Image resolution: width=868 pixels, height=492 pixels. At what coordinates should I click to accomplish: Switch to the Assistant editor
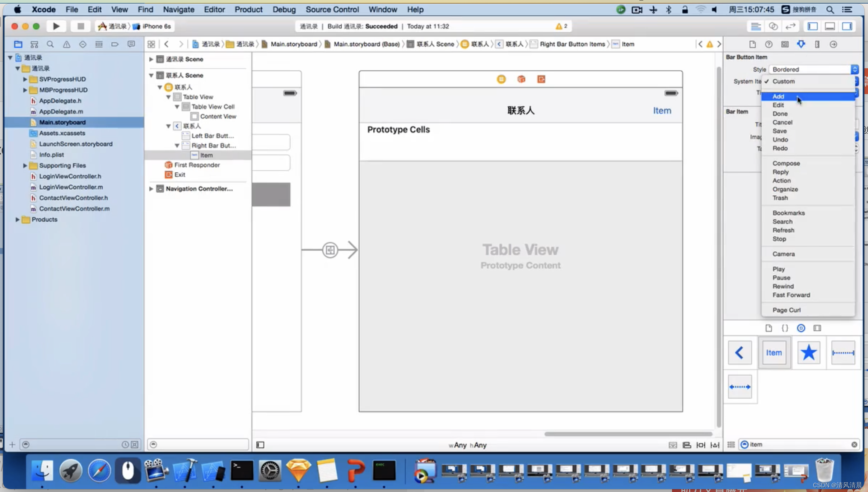(x=773, y=26)
